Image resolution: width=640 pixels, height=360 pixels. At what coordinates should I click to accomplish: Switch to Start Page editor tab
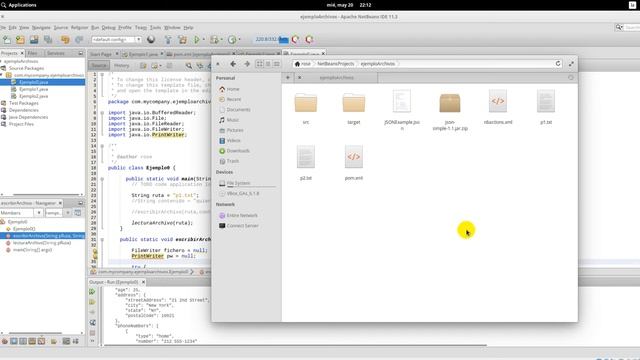click(x=100, y=54)
